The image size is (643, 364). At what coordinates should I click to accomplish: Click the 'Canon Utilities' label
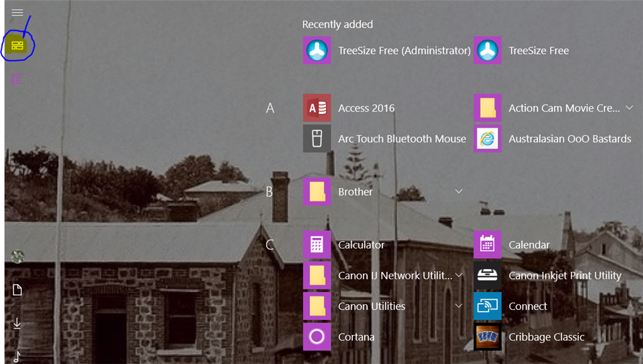tap(372, 306)
